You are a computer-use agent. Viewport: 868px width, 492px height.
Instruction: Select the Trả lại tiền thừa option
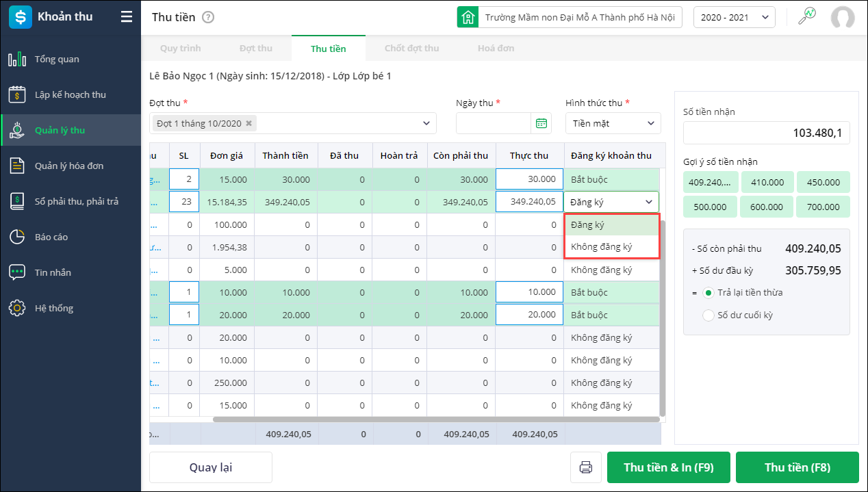(x=708, y=293)
